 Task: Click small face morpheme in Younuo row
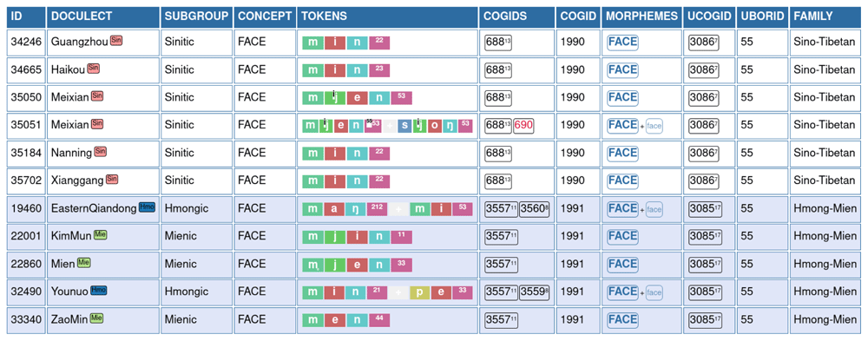(x=654, y=292)
